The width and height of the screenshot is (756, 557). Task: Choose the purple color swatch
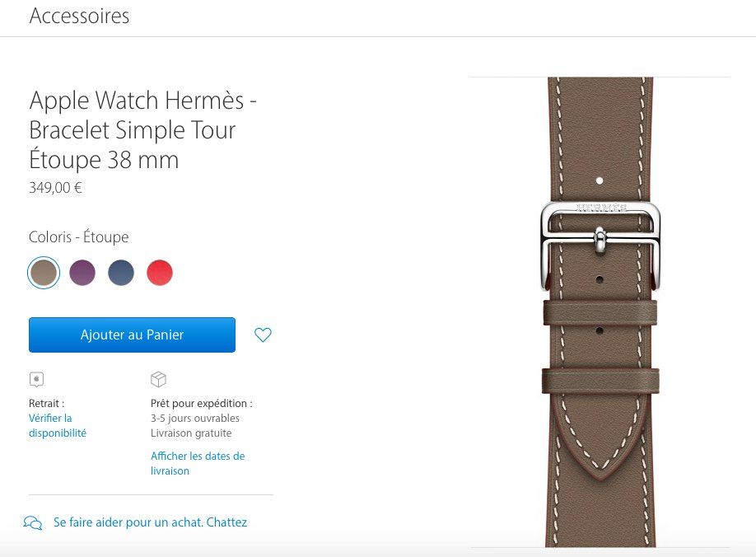pos(82,273)
